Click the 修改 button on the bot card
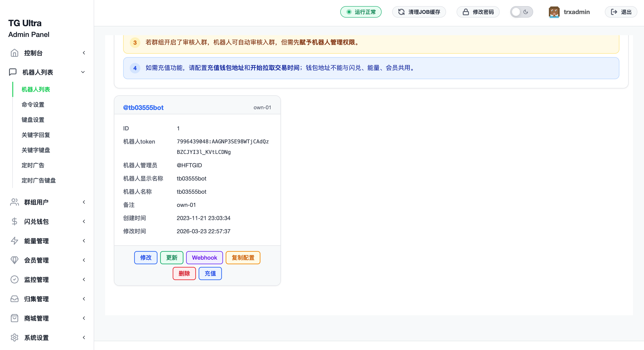644x350 pixels. click(x=146, y=258)
